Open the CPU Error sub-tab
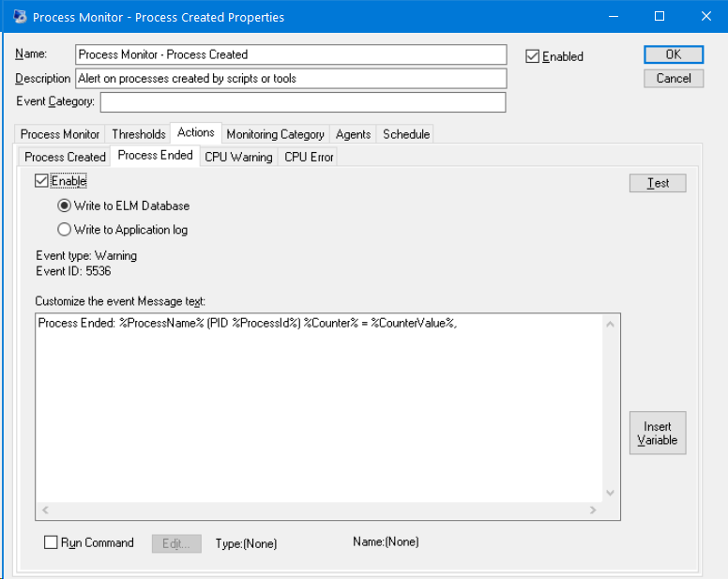The height and width of the screenshot is (579, 728). point(309,157)
